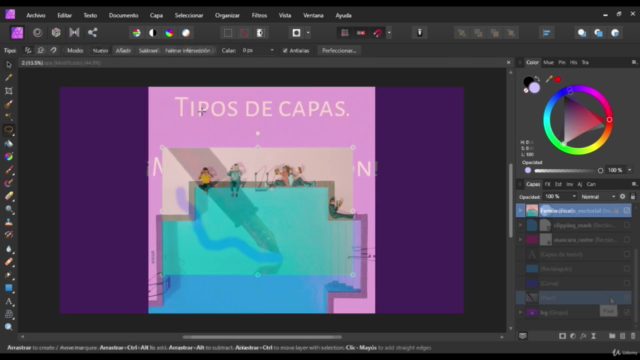
Task: Switch to the Develop persona
Action: (56, 33)
